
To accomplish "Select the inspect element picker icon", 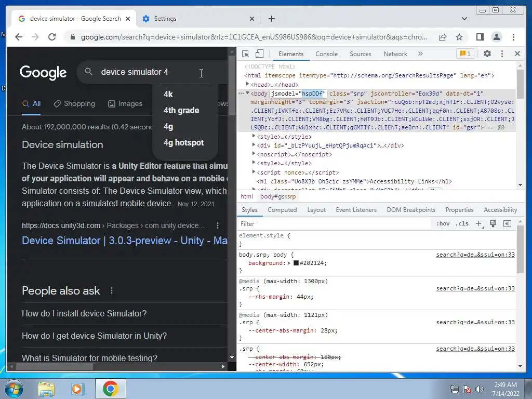I will click(x=246, y=54).
